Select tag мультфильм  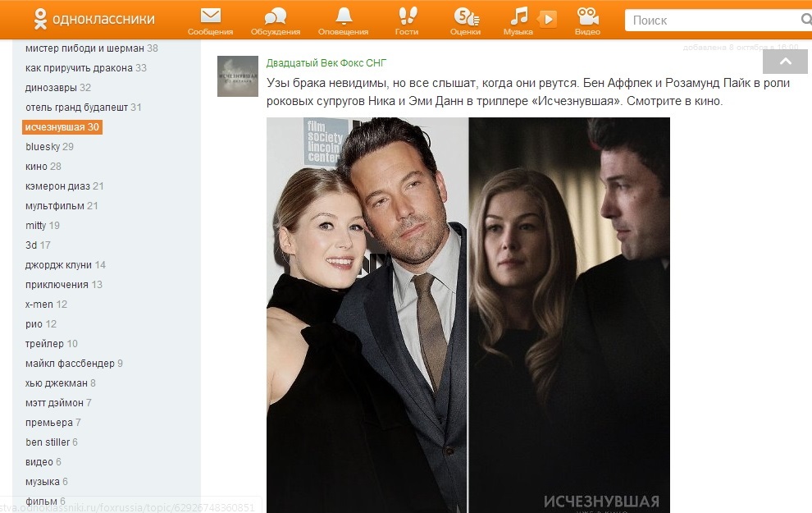click(62, 206)
